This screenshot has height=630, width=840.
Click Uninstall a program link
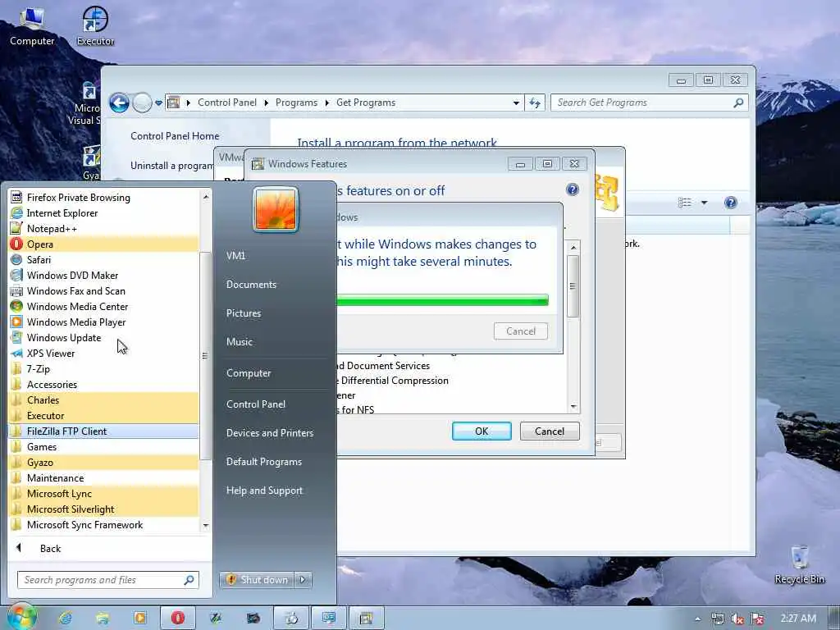[x=172, y=166]
